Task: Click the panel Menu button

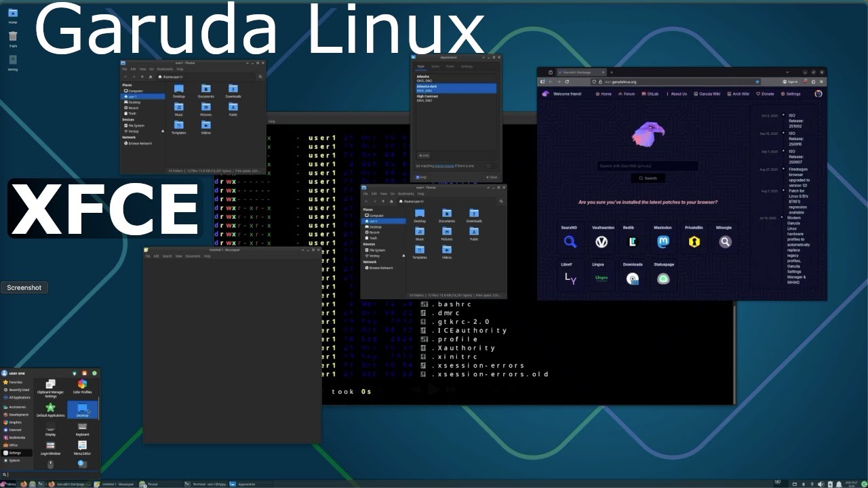Action: coord(8,484)
